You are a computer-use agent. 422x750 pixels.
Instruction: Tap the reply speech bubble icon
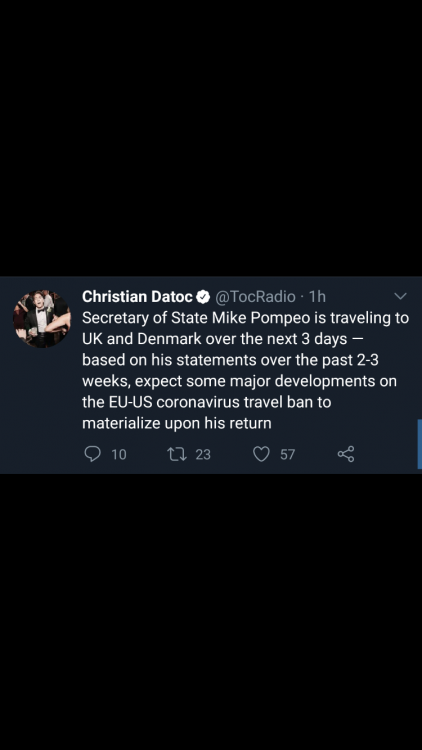92,454
